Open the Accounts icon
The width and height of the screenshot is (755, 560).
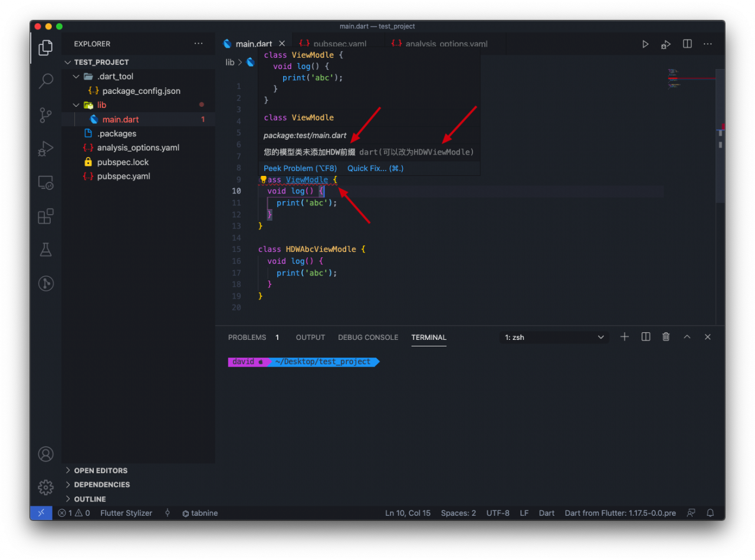[x=45, y=454]
